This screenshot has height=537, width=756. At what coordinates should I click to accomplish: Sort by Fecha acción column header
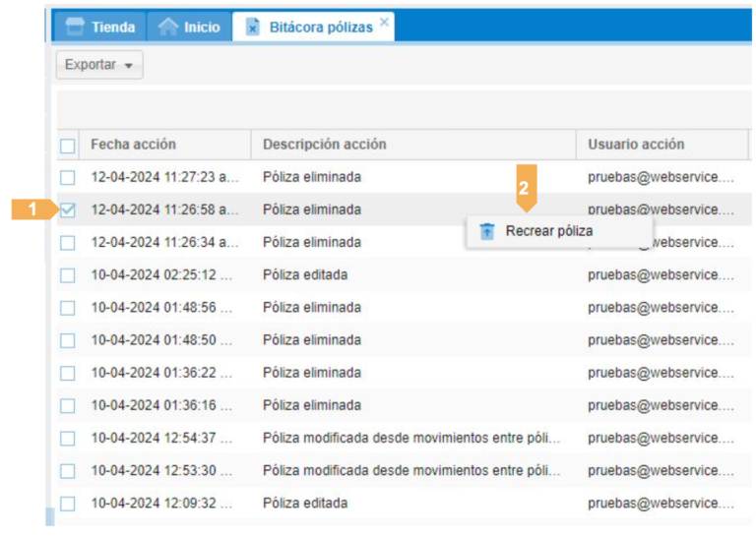point(134,145)
